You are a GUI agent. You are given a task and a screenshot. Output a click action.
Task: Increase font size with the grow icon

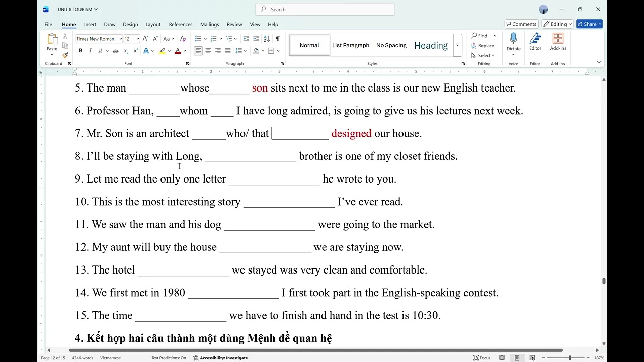pyautogui.click(x=145, y=39)
